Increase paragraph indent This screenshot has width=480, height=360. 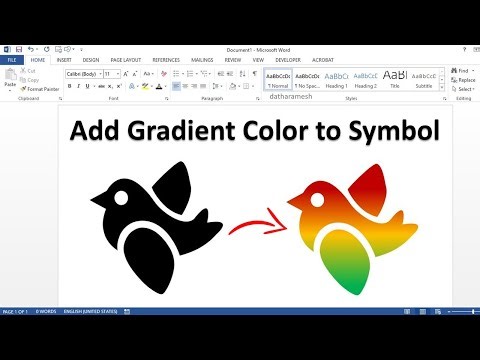(230, 74)
